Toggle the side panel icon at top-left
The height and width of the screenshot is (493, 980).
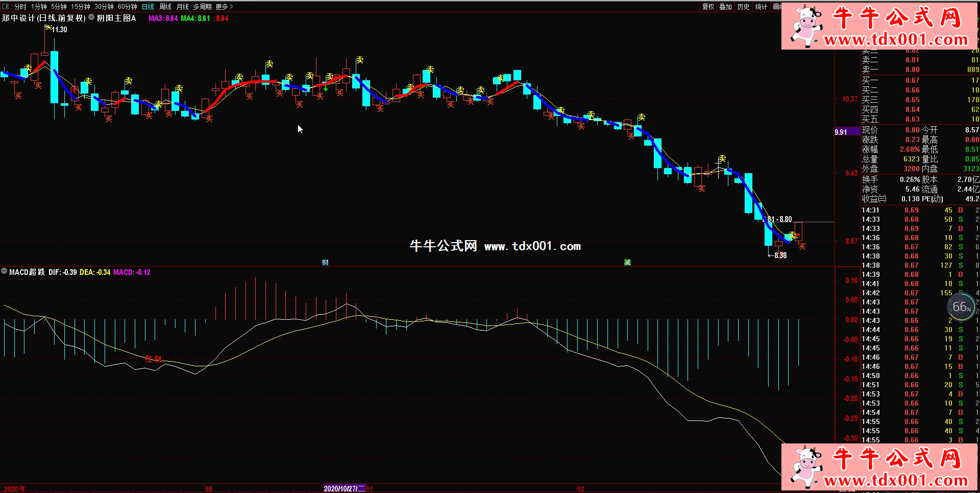pos(6,7)
